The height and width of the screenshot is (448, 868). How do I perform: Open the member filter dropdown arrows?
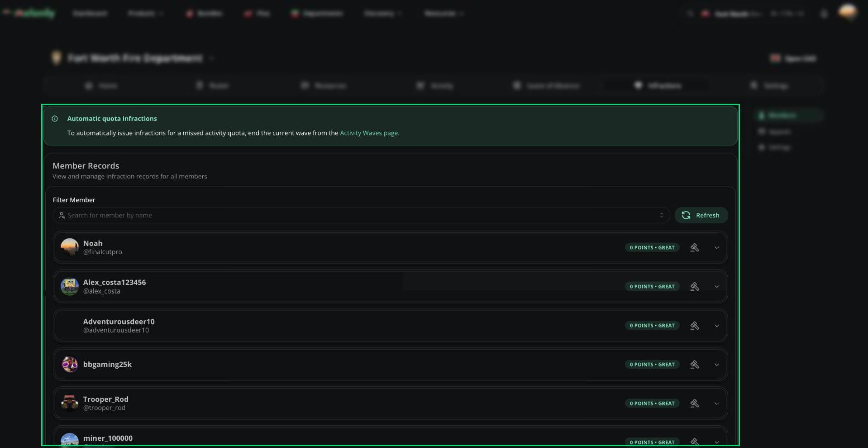tap(662, 215)
